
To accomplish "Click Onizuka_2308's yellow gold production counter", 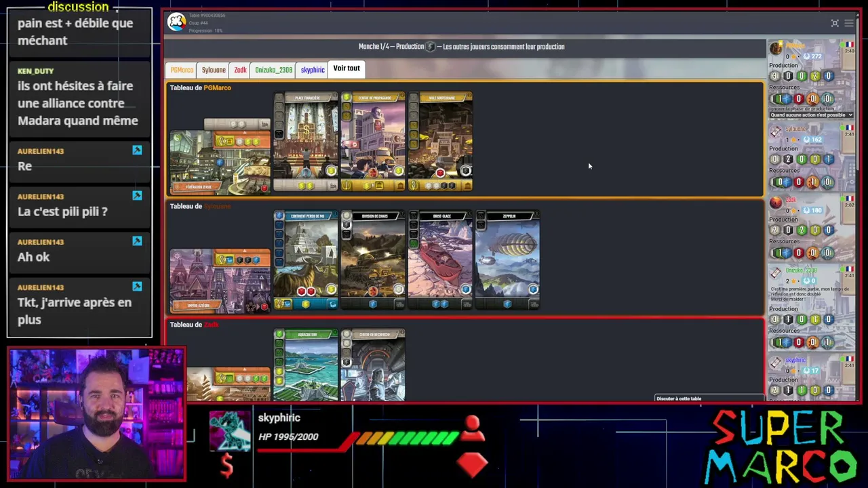I will (815, 320).
